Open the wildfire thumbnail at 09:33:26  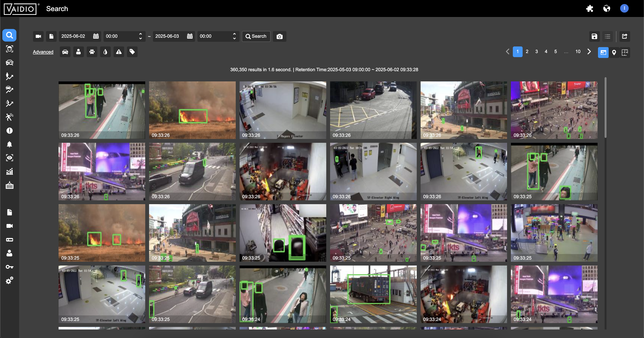coord(192,110)
